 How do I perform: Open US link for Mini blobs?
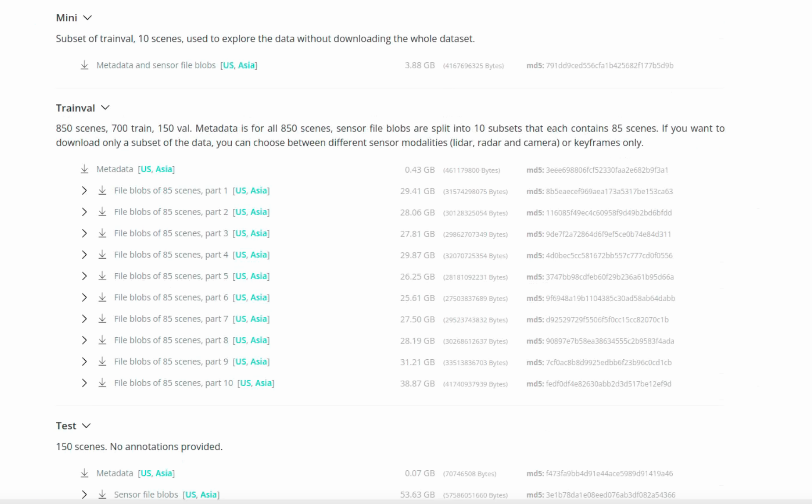pos(228,65)
